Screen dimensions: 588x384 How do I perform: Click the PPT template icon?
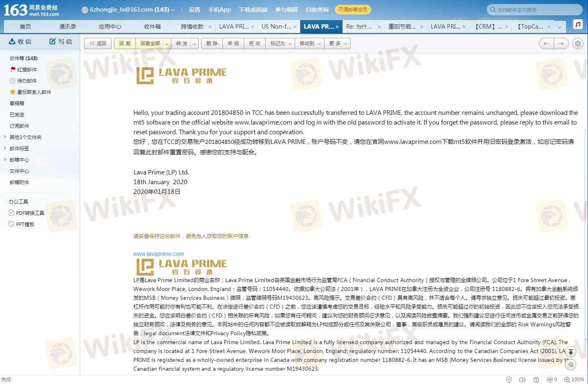pos(11,224)
